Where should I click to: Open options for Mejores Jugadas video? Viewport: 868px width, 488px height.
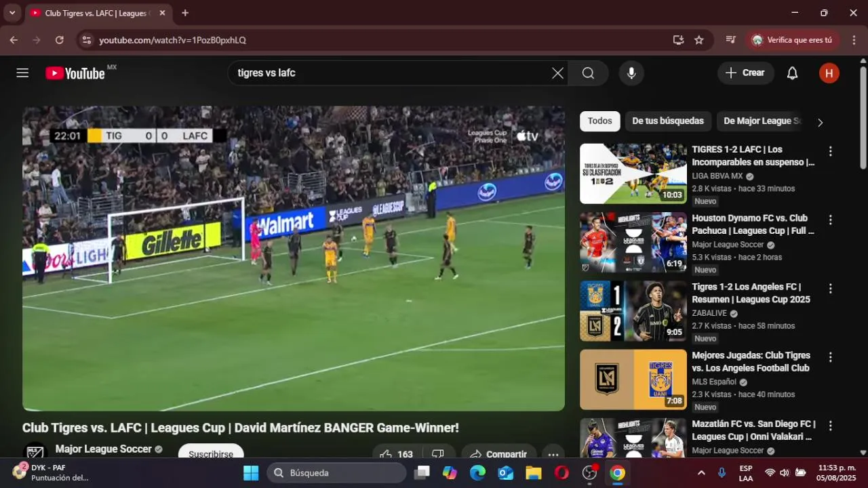830,357
